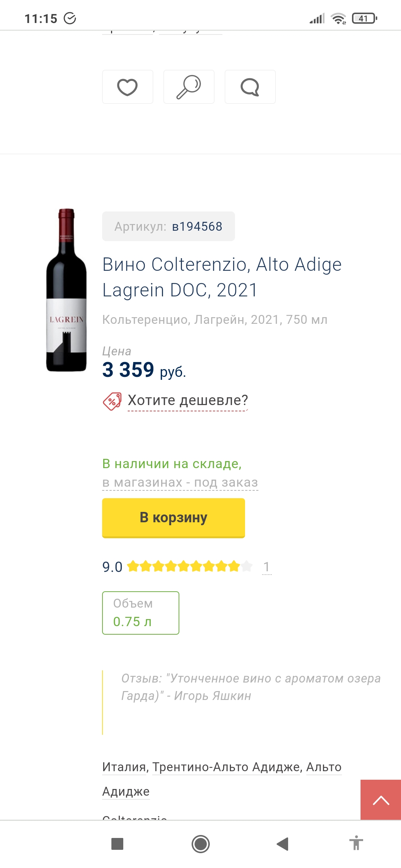Tap the red scroll-to-top arrow
The image size is (401, 868).
[x=381, y=800]
